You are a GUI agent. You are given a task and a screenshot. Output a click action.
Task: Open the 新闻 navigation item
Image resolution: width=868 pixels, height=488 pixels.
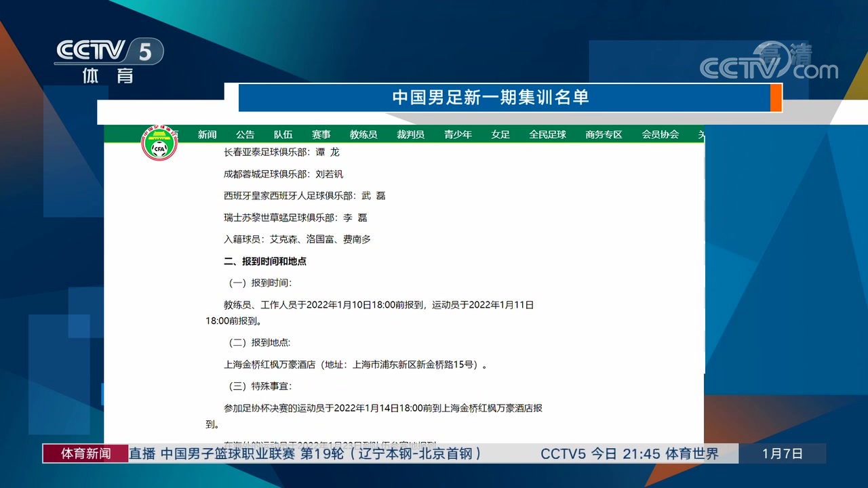coord(207,134)
